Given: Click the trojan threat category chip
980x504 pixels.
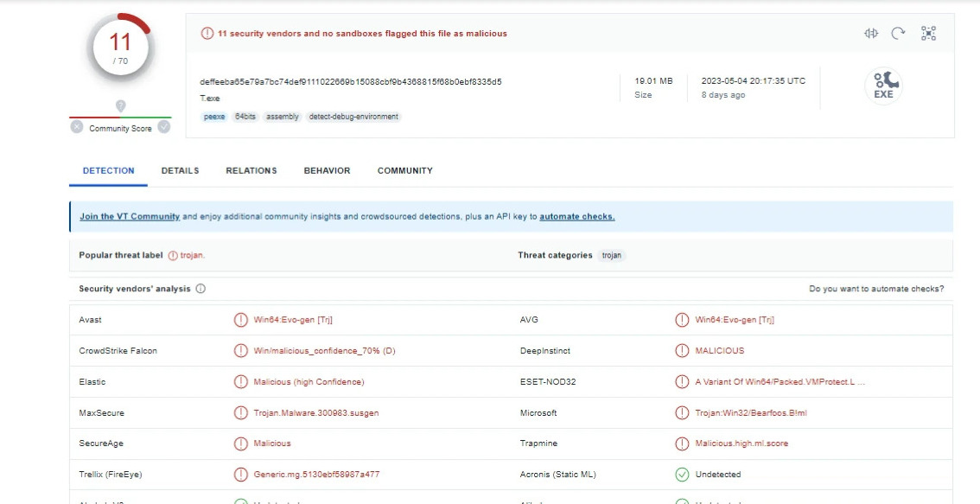Looking at the screenshot, I should click(611, 255).
